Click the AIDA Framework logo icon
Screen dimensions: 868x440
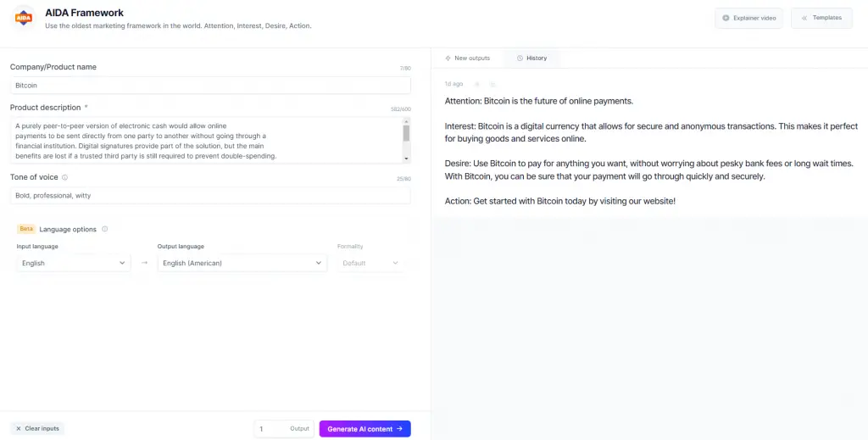(x=23, y=18)
